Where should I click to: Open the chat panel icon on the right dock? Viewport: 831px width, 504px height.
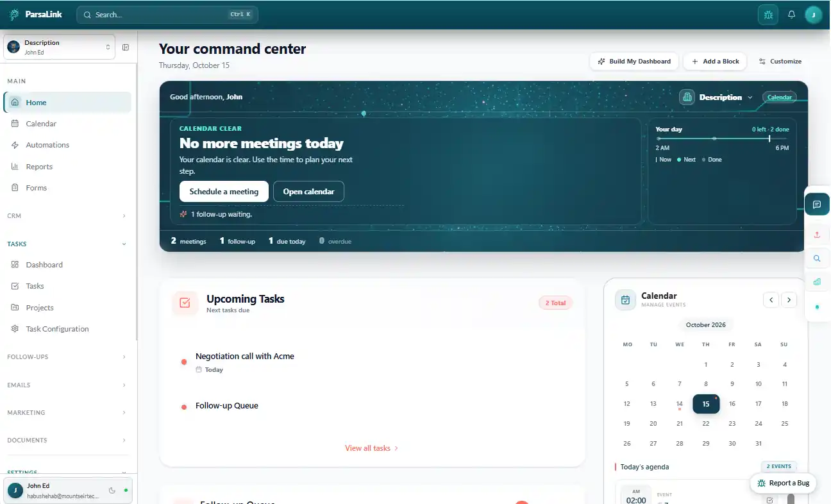coord(817,205)
